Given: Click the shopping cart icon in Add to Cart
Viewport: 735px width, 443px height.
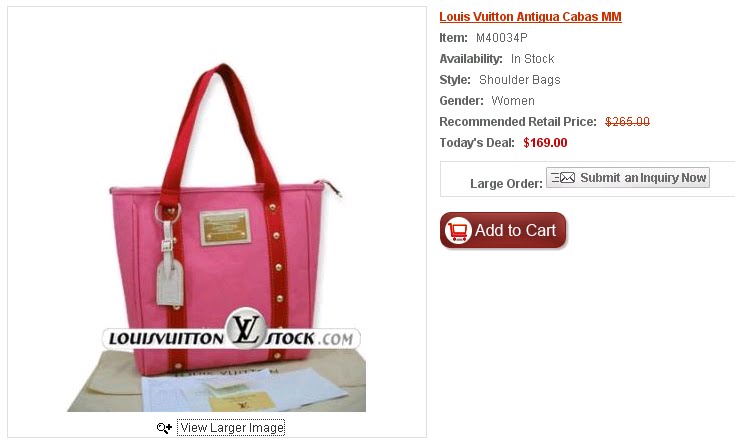Looking at the screenshot, I should pos(458,230).
